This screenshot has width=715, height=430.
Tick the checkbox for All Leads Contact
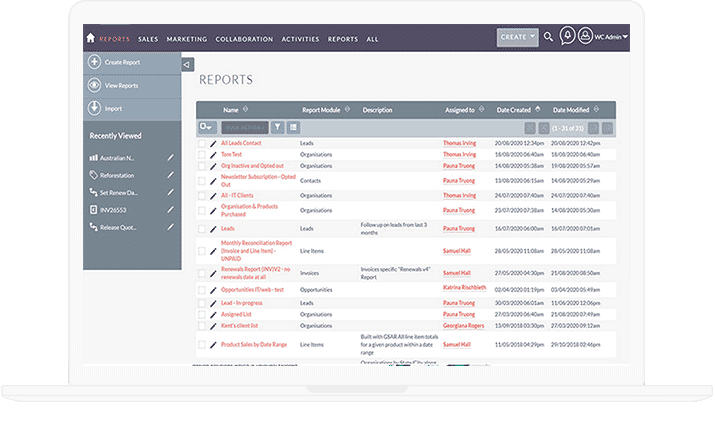tap(201, 144)
